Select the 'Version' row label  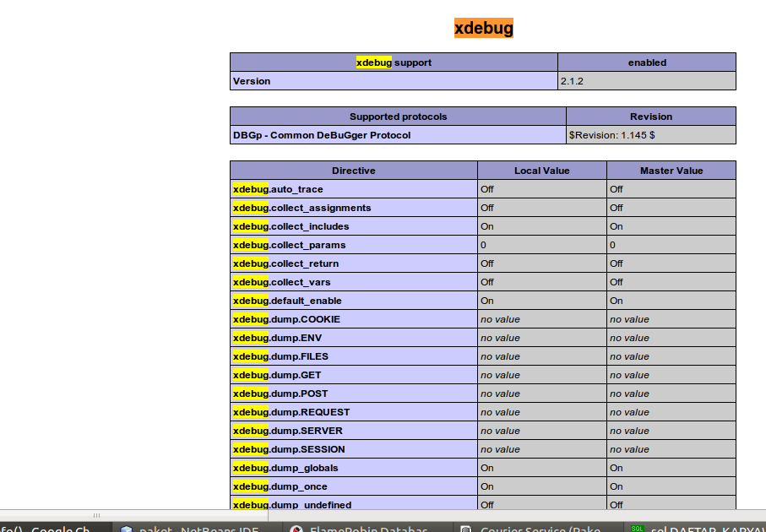[x=394, y=81]
